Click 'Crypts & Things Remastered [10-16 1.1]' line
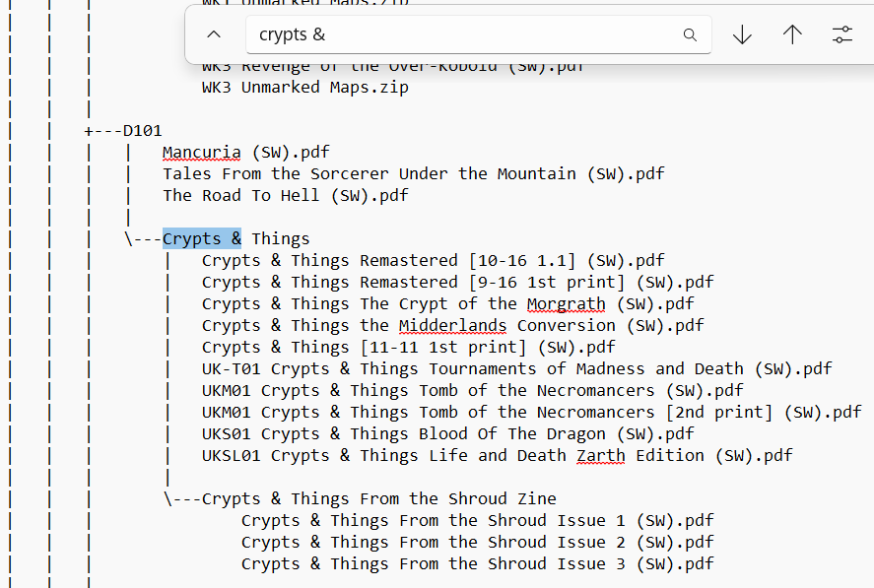The height and width of the screenshot is (588, 874). tap(434, 261)
